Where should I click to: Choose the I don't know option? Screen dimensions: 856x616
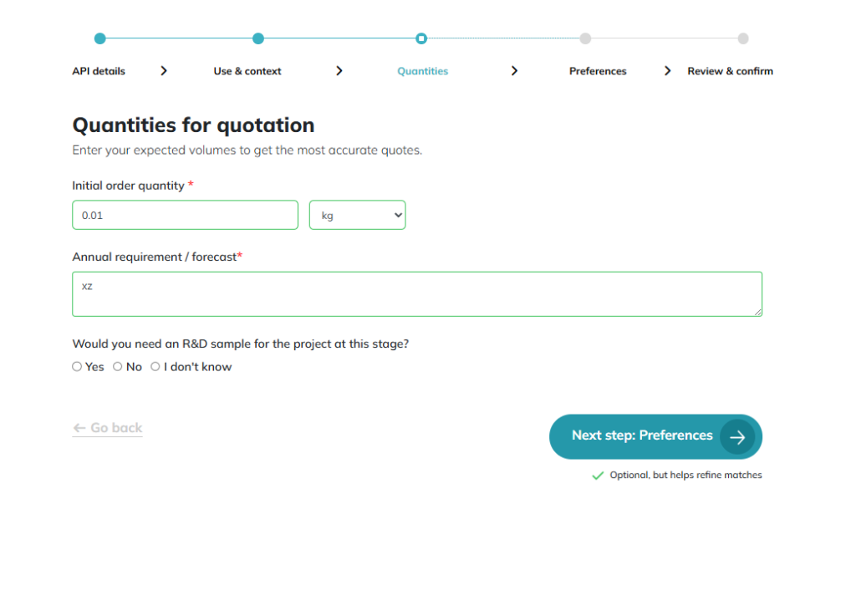point(155,367)
